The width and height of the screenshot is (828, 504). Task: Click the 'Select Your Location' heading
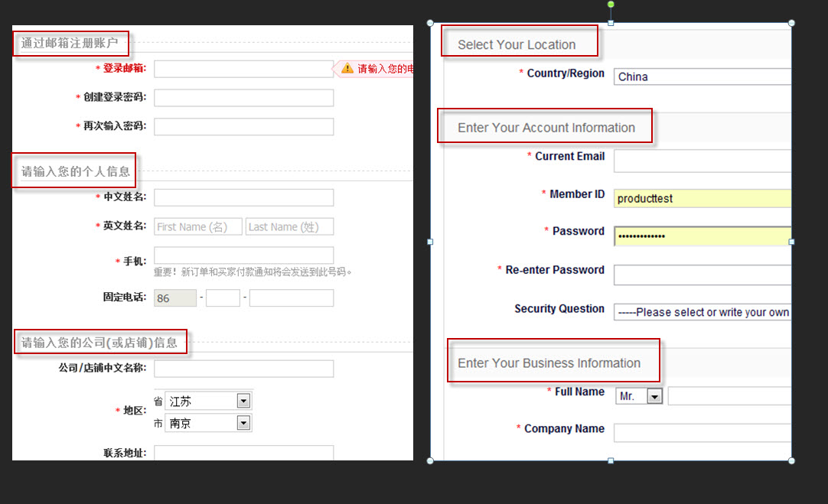pyautogui.click(x=517, y=45)
